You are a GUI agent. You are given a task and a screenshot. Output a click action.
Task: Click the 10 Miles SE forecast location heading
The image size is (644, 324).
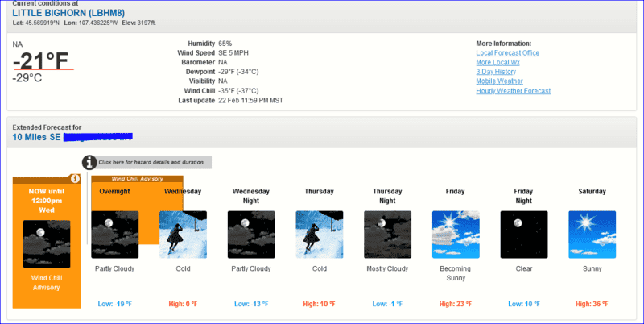click(72, 137)
